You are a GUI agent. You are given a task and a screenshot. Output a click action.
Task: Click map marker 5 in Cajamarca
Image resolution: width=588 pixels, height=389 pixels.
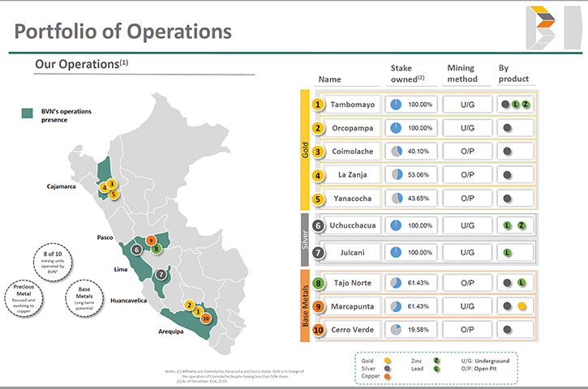coord(114,194)
